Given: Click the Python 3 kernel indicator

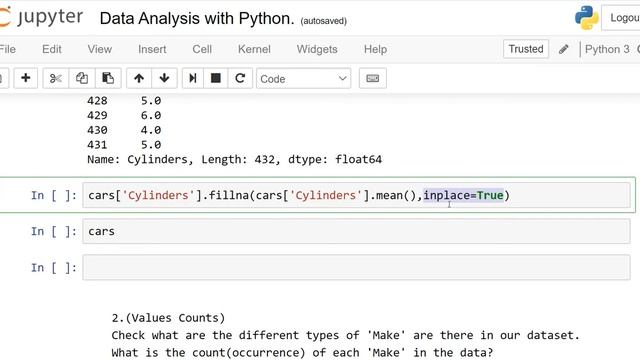Looking at the screenshot, I should coord(607,49).
